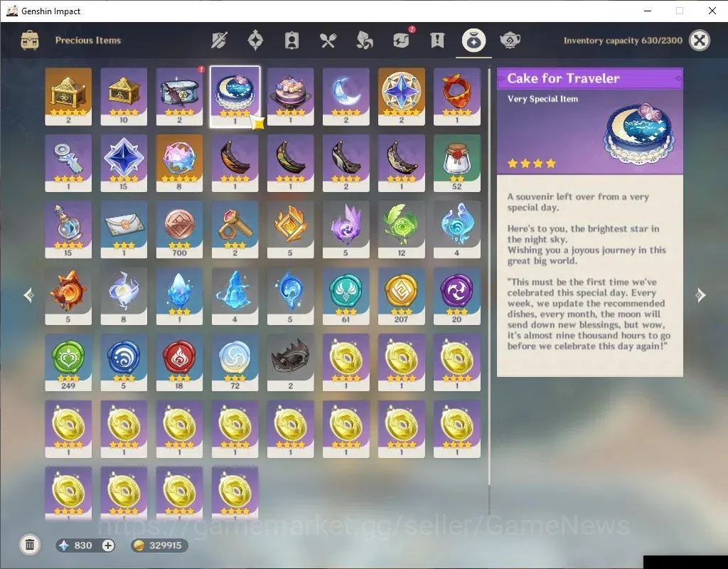728x569 pixels.
Task: Select the orange Geo sigil with count 5
Action: 290,230
